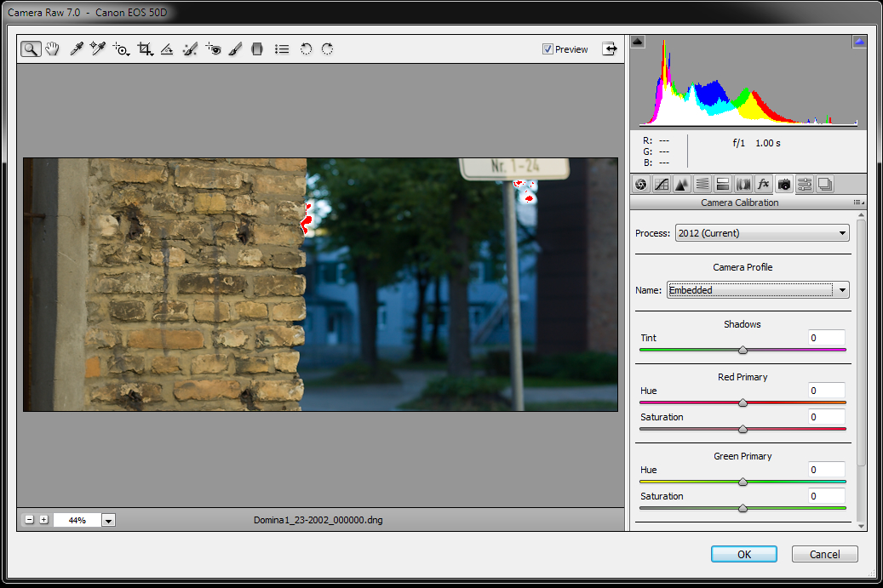Select the Targeted Adjustment tool
Screen dimensions: 883x588
(121, 49)
